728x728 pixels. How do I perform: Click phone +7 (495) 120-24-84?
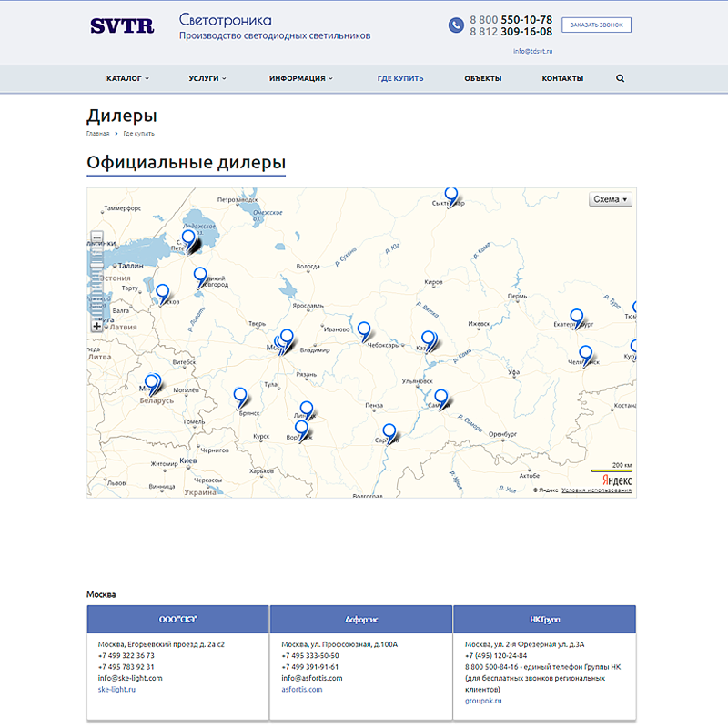(x=496, y=655)
